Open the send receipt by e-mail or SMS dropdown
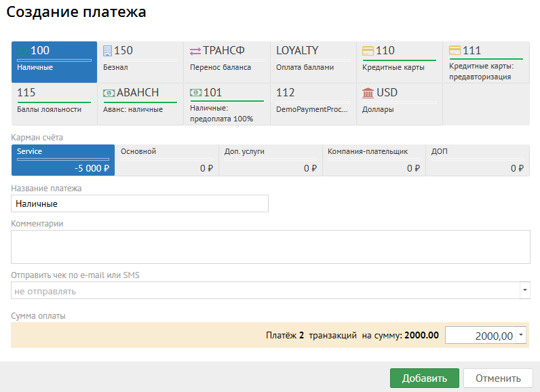 524,291
